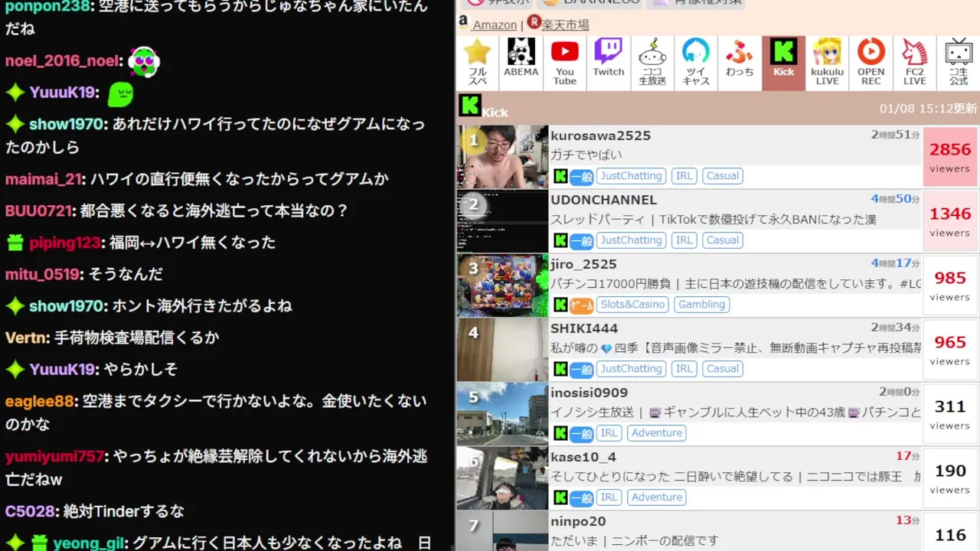Click IRL tag in SHIKI444's row
980x551 pixels.
(x=684, y=369)
